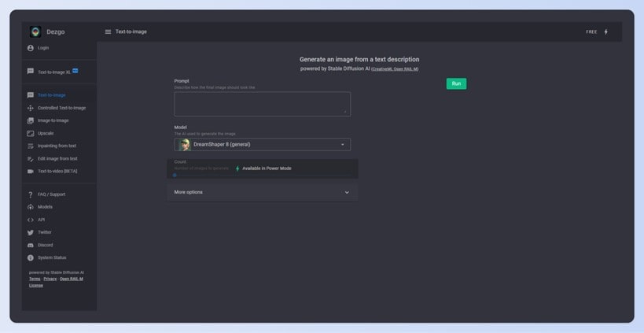Click the green Run button
Screen dimensions: 644x333
(x=456, y=84)
